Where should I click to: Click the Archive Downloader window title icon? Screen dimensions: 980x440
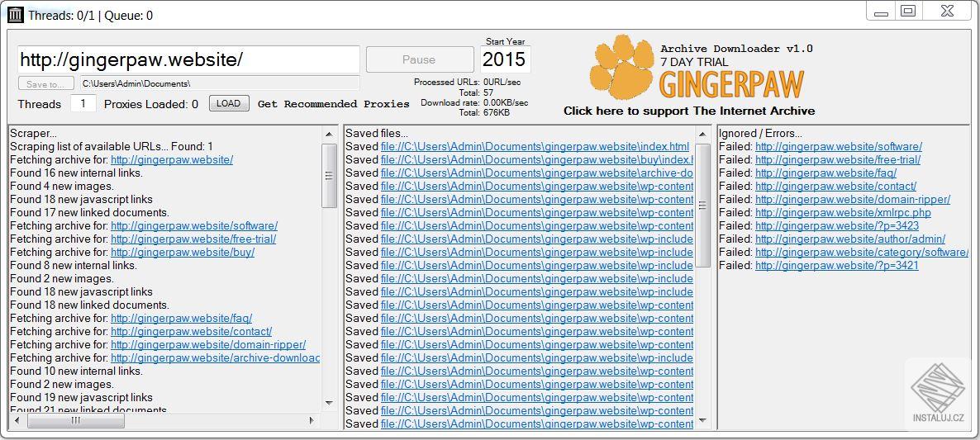[16, 15]
